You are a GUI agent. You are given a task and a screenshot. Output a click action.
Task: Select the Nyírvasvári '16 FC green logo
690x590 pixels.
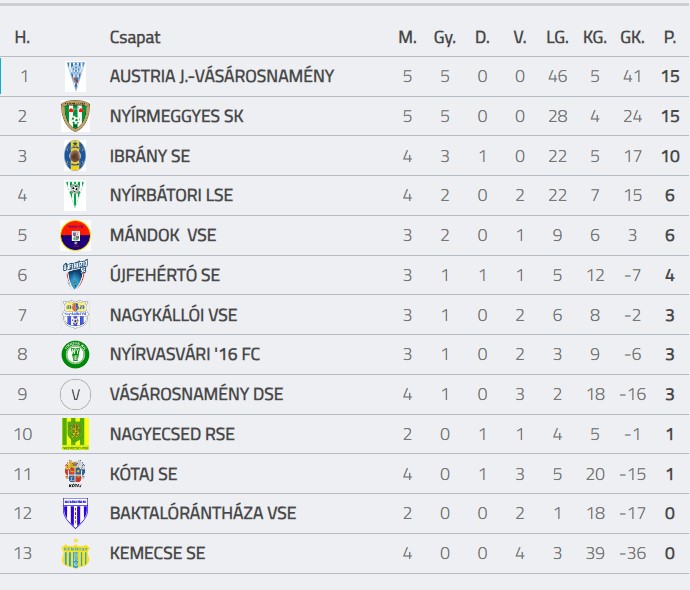75,354
